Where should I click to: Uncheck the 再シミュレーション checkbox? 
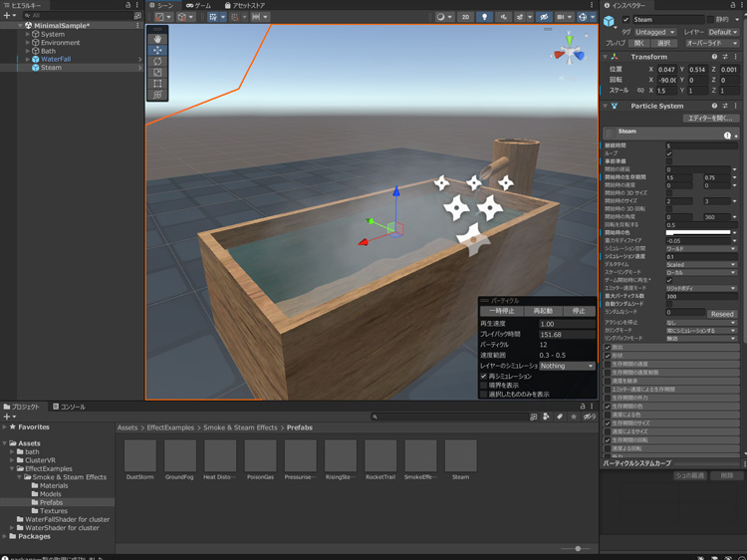pyautogui.click(x=484, y=377)
